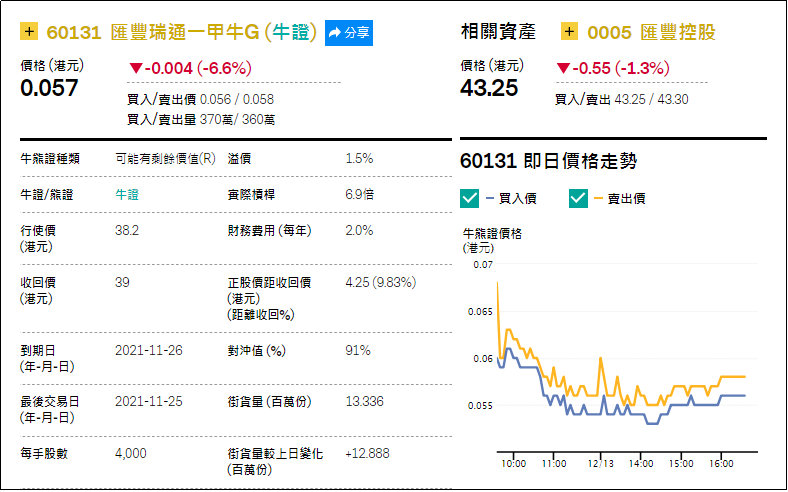Select bid/ask price text 0.056 / 0.058

[x=237, y=100]
